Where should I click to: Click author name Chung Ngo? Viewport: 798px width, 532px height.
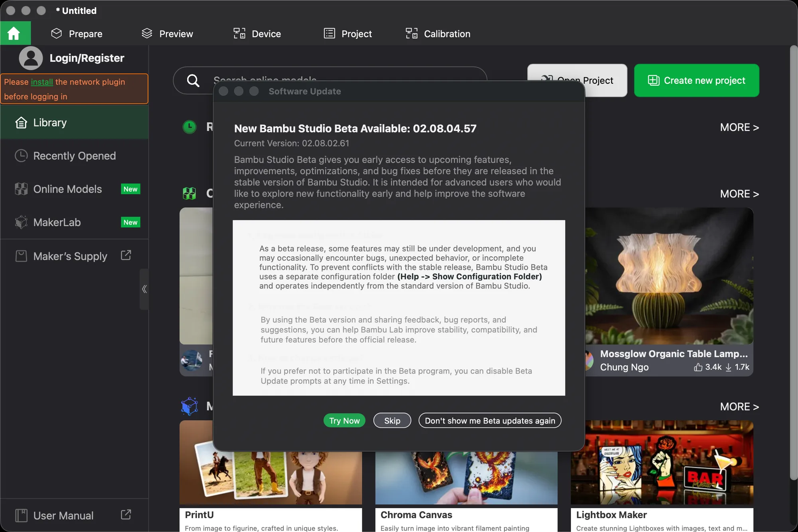click(x=624, y=367)
